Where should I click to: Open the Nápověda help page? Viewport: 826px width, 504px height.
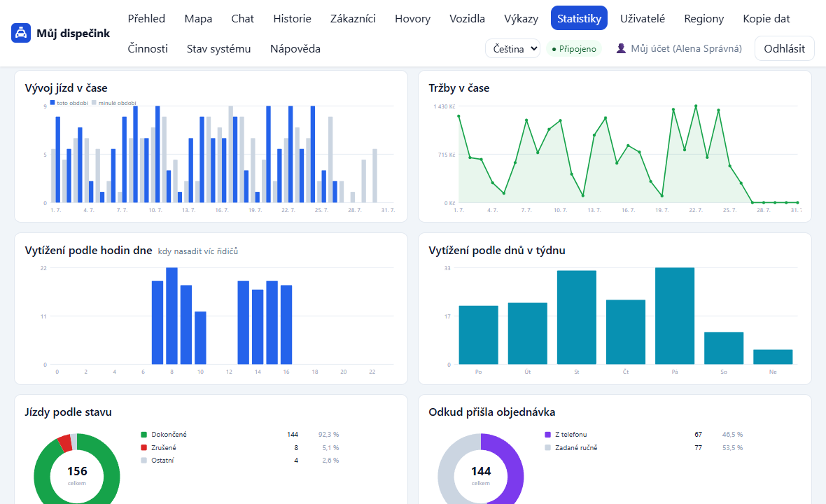click(x=295, y=48)
